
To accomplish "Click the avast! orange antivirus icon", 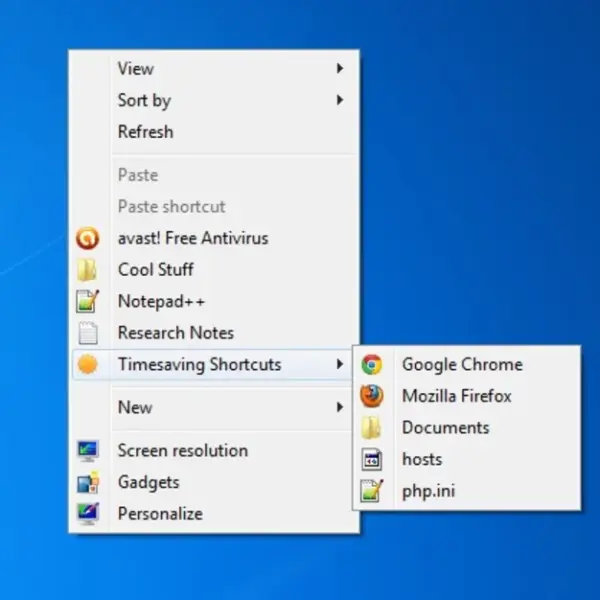I will click(x=88, y=238).
